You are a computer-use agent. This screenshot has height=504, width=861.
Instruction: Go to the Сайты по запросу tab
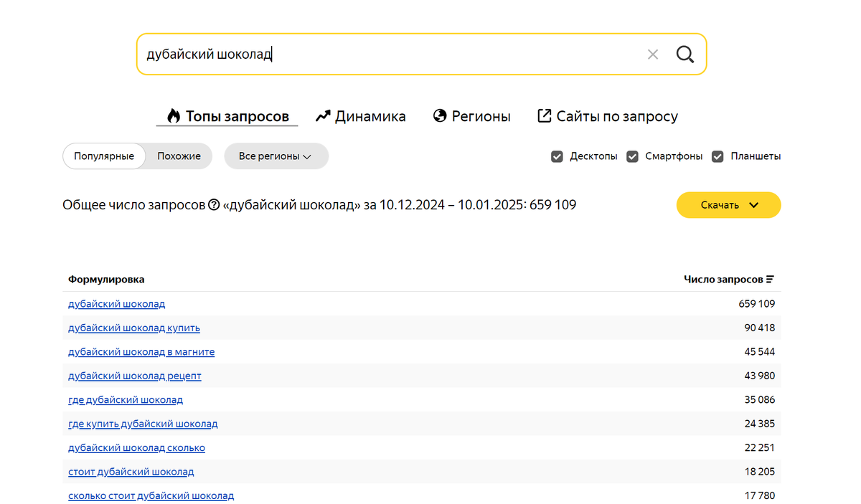click(x=608, y=116)
